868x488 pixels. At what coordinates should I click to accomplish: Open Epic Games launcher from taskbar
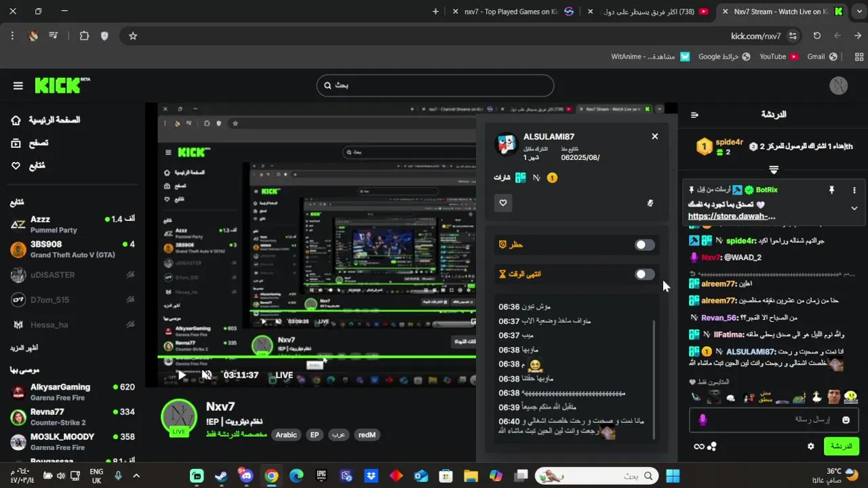[x=321, y=476]
